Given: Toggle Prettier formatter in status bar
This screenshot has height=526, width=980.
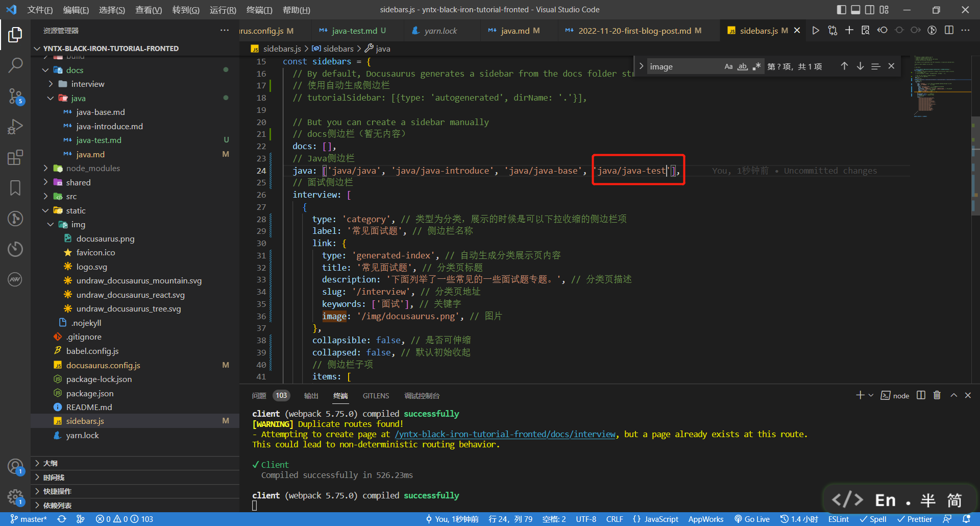Looking at the screenshot, I should (x=915, y=519).
